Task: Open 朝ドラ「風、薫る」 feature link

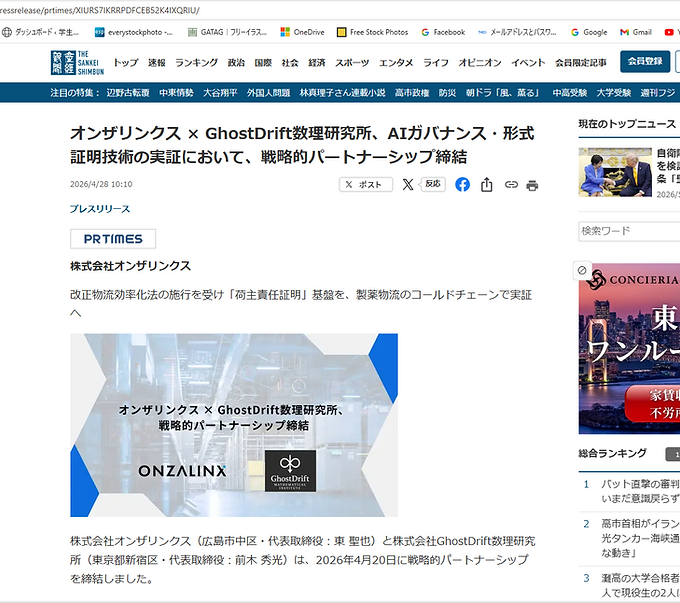Action: (x=504, y=93)
